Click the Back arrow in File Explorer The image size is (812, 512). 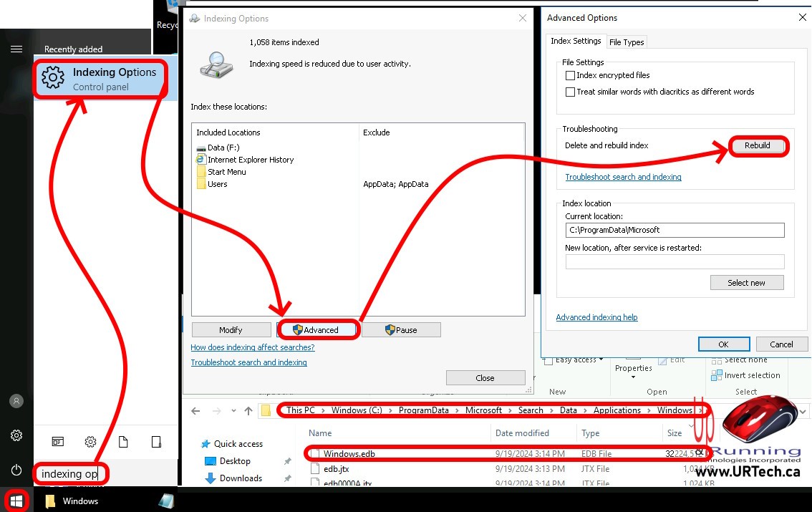(195, 411)
